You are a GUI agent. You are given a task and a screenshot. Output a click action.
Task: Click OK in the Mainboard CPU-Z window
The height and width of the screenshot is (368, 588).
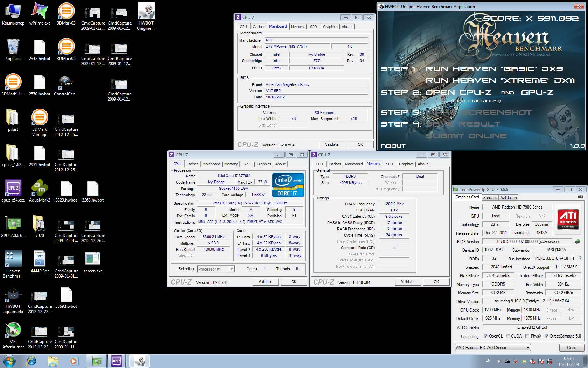(360, 144)
